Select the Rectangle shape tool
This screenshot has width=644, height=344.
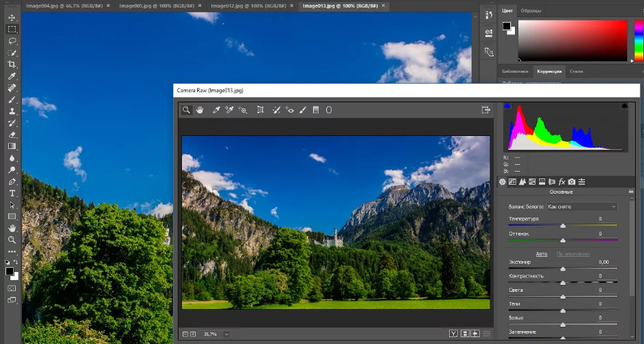12,216
